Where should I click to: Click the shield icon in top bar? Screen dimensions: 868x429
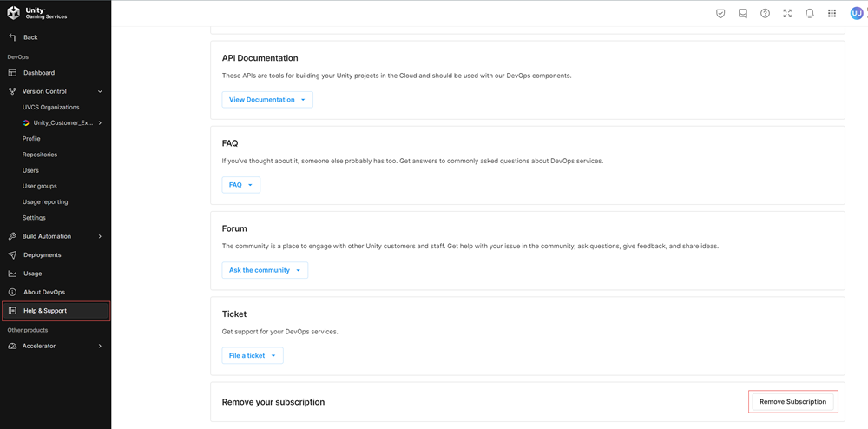[x=720, y=14]
